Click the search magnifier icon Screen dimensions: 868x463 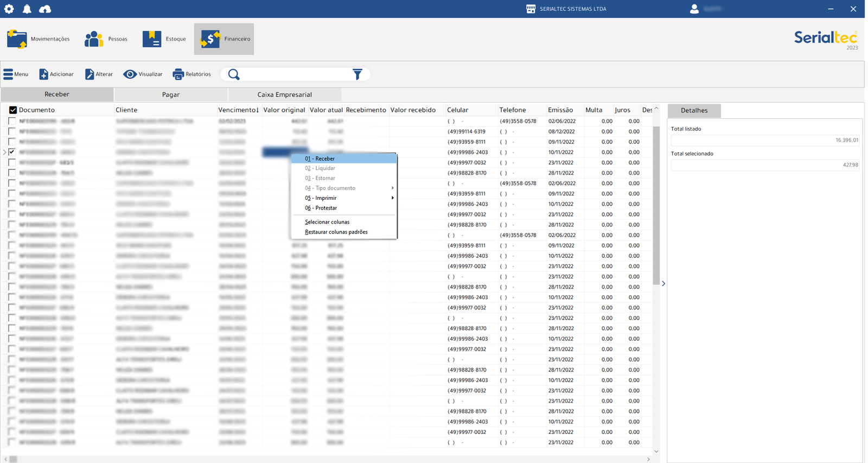tap(234, 74)
